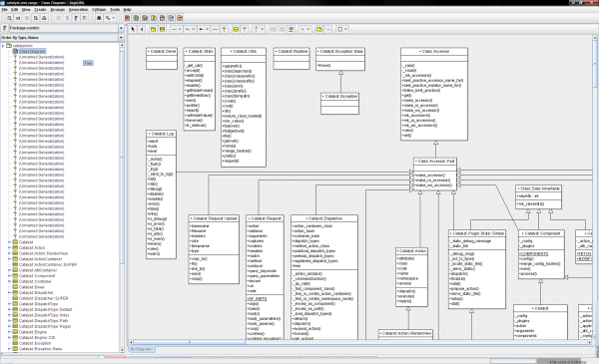
Task: Pick the New Class tool
Action: (x=162, y=29)
